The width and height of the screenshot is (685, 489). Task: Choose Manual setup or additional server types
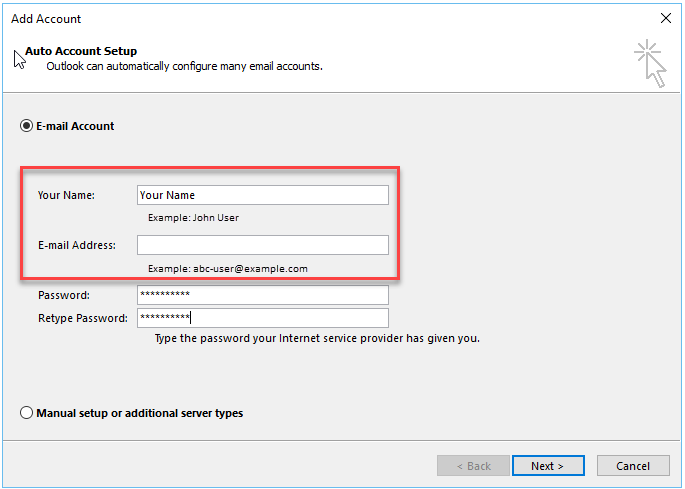point(26,412)
